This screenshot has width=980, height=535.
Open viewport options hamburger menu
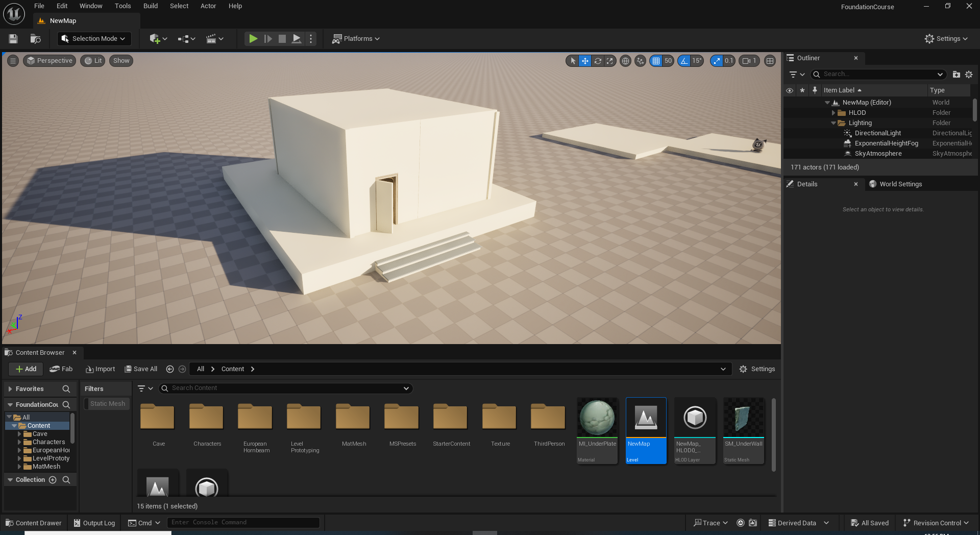click(x=13, y=61)
